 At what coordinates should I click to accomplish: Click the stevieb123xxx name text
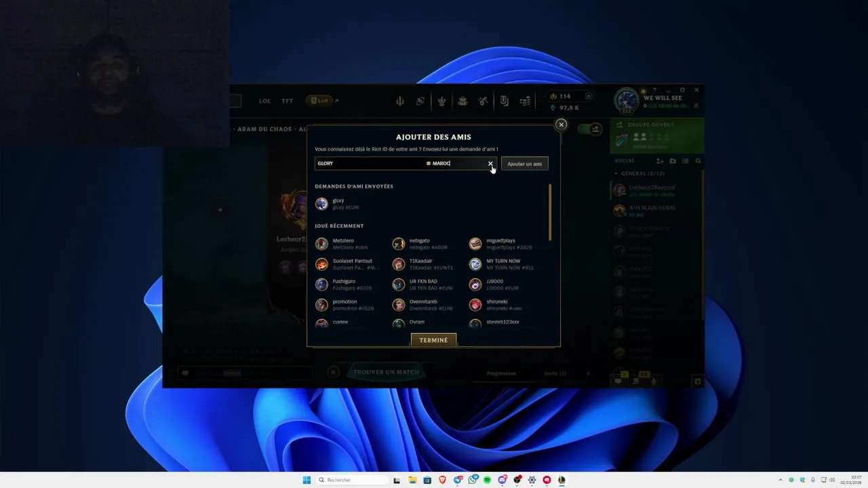(x=502, y=322)
